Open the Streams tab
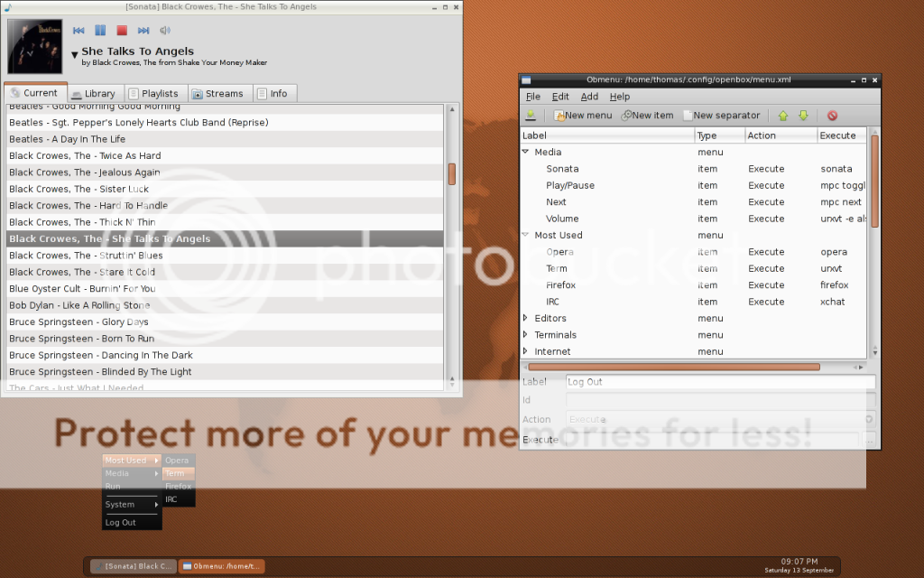 pyautogui.click(x=220, y=93)
